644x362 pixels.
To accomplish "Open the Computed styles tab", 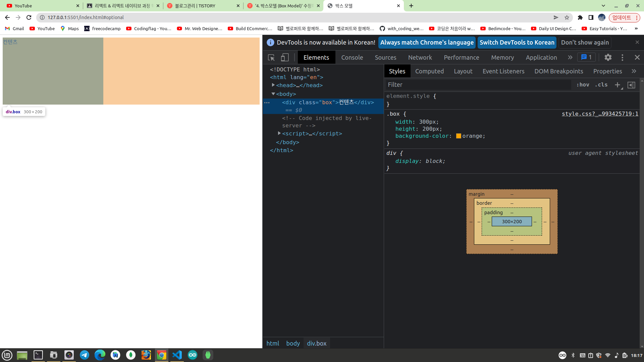I will tap(429, 71).
